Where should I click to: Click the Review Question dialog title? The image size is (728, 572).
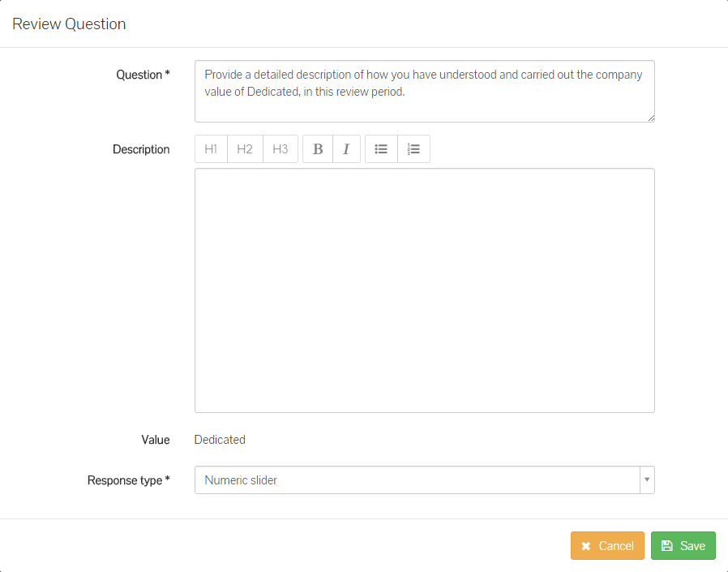69,24
